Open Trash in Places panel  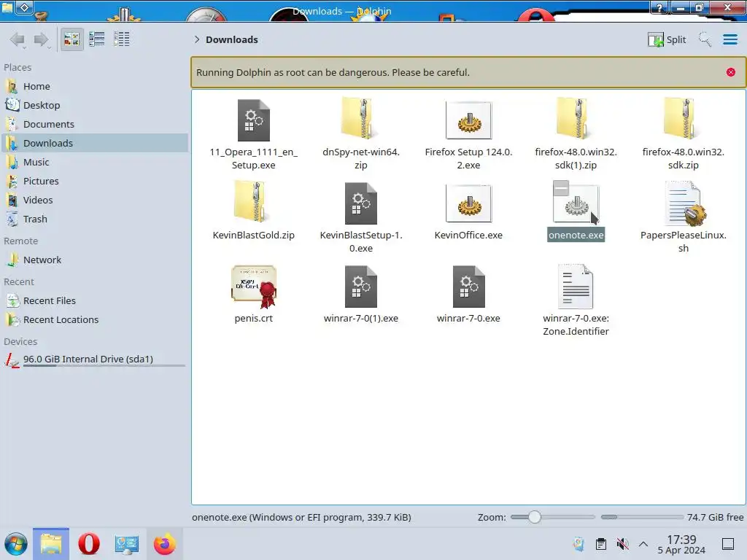95,219
